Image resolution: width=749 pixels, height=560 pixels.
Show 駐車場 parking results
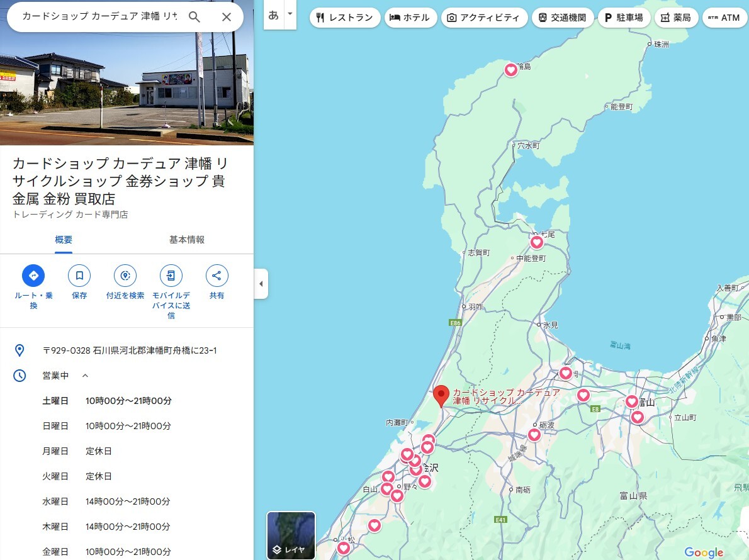click(x=624, y=18)
